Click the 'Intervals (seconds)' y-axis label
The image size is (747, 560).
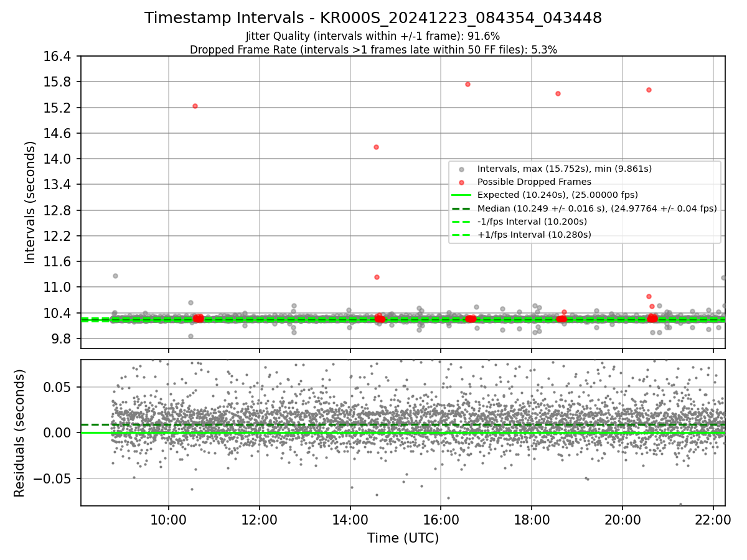click(x=31, y=202)
